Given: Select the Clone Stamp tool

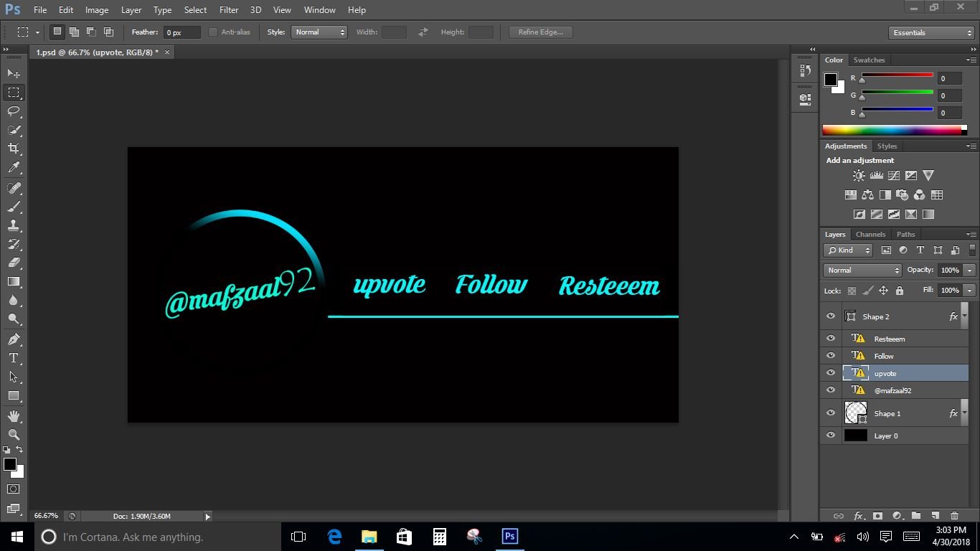Looking at the screenshot, I should point(14,225).
